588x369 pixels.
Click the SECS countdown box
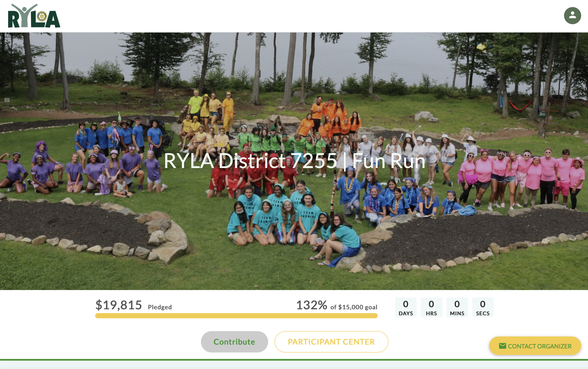(483, 307)
